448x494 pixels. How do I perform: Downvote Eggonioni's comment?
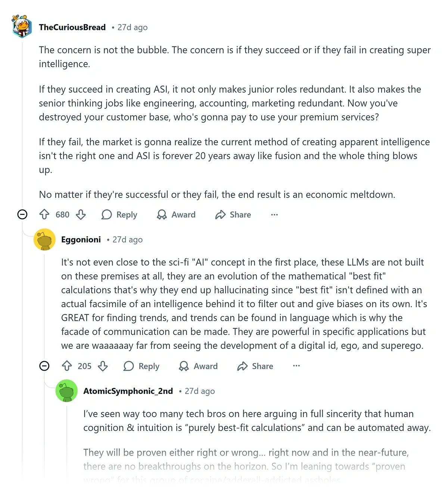tap(103, 366)
